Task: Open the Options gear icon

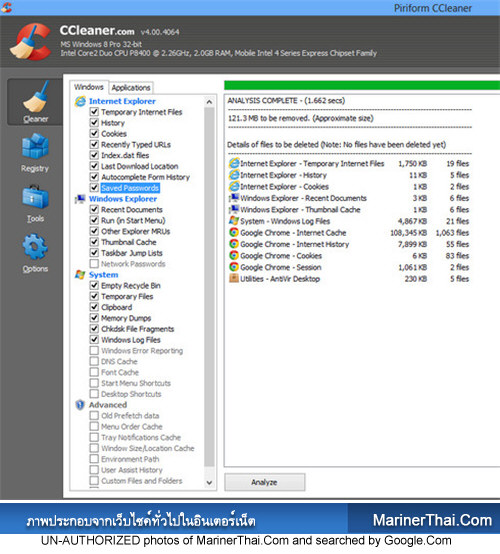Action: tap(35, 246)
